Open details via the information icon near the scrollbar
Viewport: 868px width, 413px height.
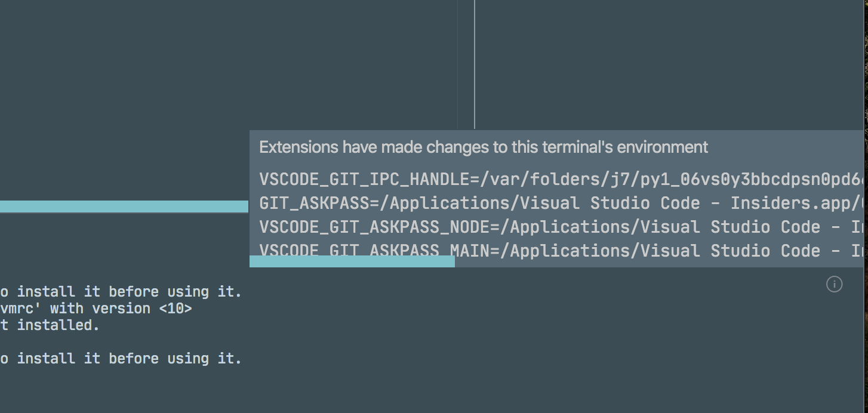(834, 285)
